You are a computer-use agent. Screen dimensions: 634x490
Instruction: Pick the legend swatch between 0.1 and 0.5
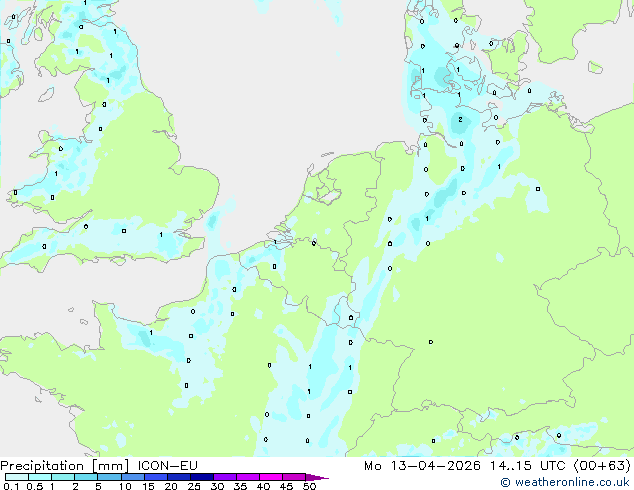point(17,477)
